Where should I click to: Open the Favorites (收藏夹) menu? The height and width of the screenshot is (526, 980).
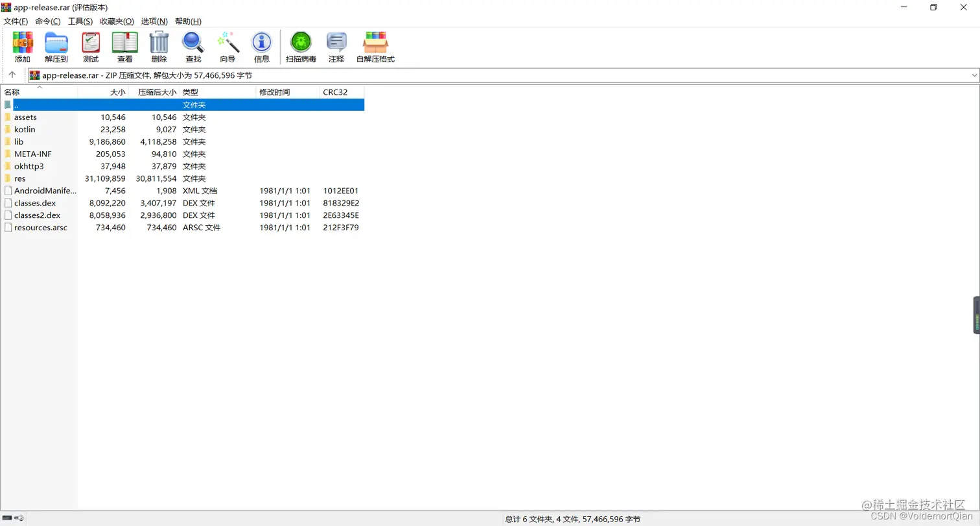pos(117,21)
